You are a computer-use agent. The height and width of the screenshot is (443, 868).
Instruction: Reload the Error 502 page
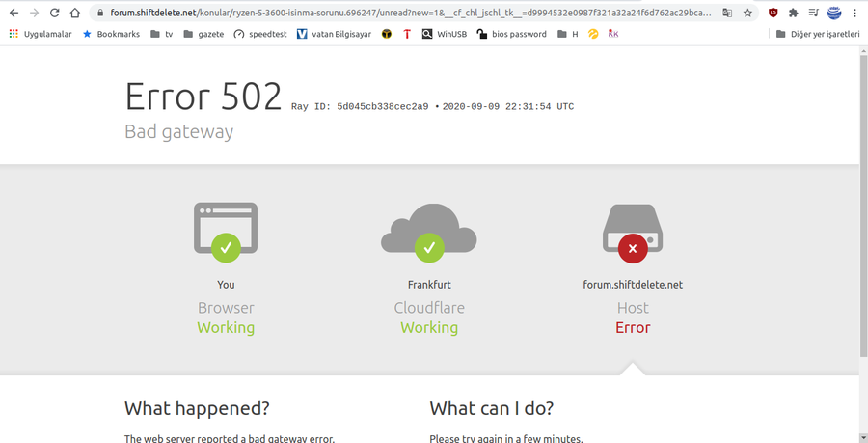click(x=54, y=13)
